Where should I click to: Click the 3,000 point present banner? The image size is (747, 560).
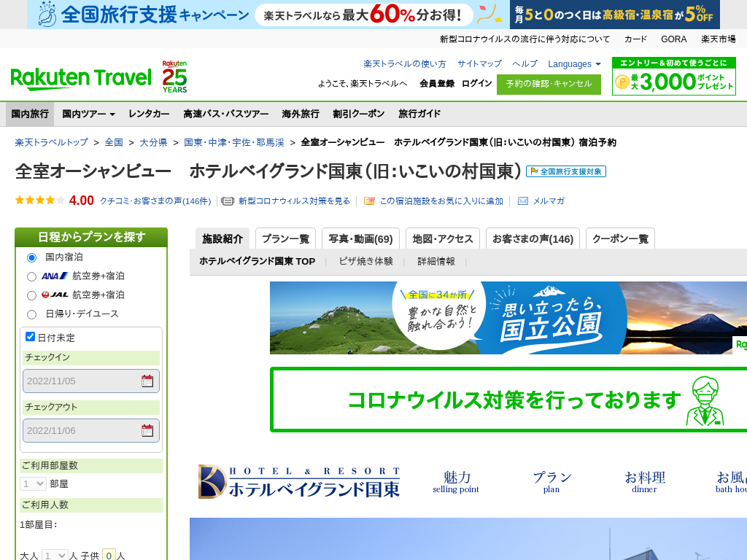point(673,76)
